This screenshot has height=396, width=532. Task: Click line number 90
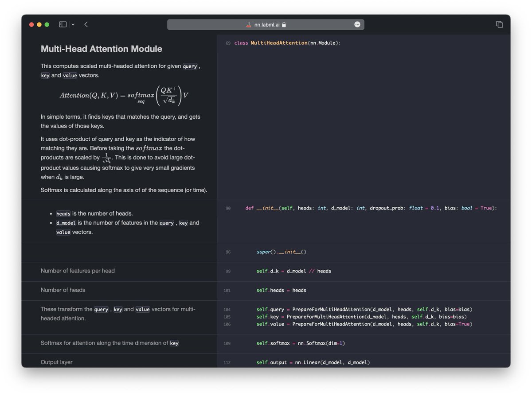228,208
